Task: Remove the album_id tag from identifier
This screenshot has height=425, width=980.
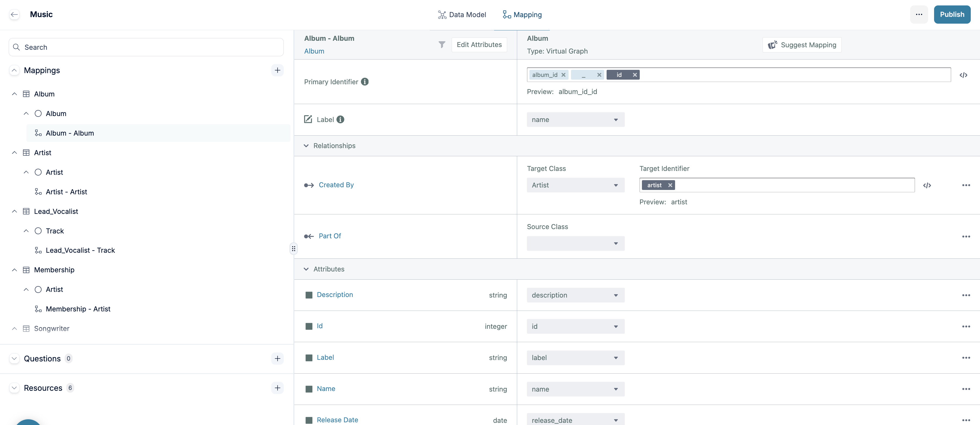Action: (563, 75)
